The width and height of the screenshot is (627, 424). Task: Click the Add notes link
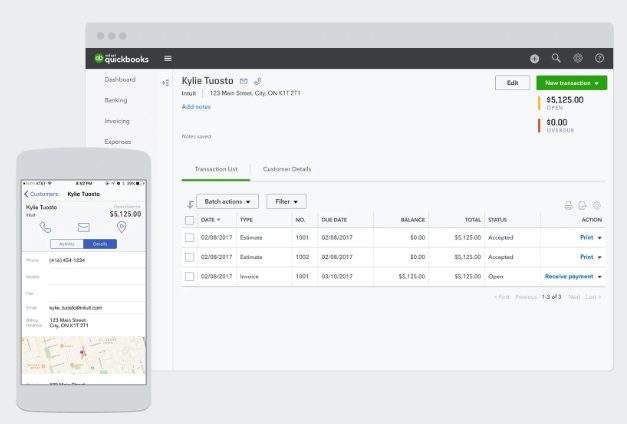[196, 107]
